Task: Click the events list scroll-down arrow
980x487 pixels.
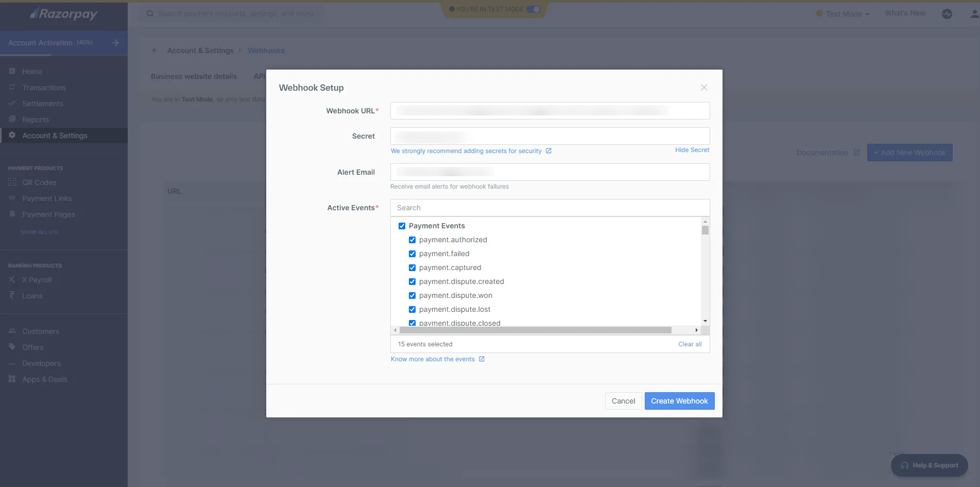Action: point(705,321)
